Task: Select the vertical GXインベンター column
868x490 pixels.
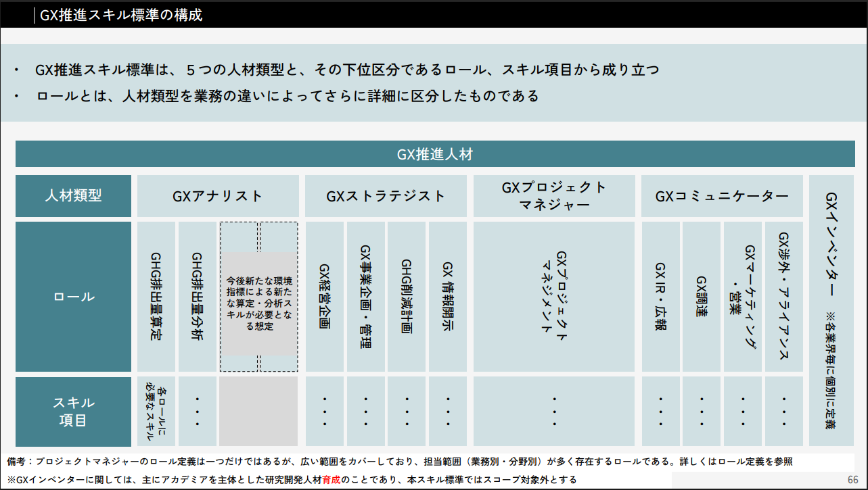Action: tap(831, 310)
